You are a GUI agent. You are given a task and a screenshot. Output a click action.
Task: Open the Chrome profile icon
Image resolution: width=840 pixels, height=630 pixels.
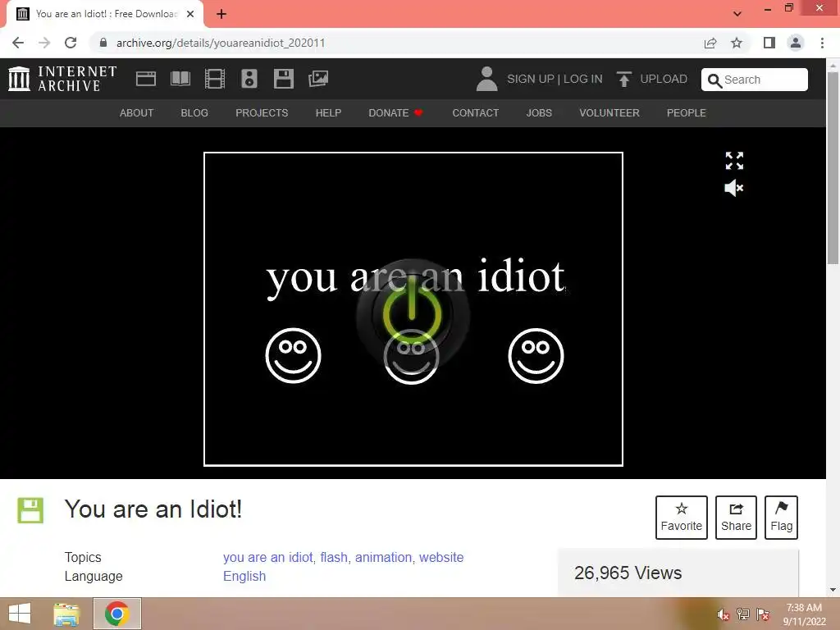pos(796,43)
